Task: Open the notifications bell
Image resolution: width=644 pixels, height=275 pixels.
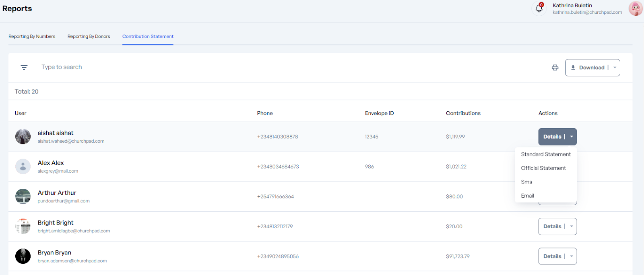Action: coord(539,8)
